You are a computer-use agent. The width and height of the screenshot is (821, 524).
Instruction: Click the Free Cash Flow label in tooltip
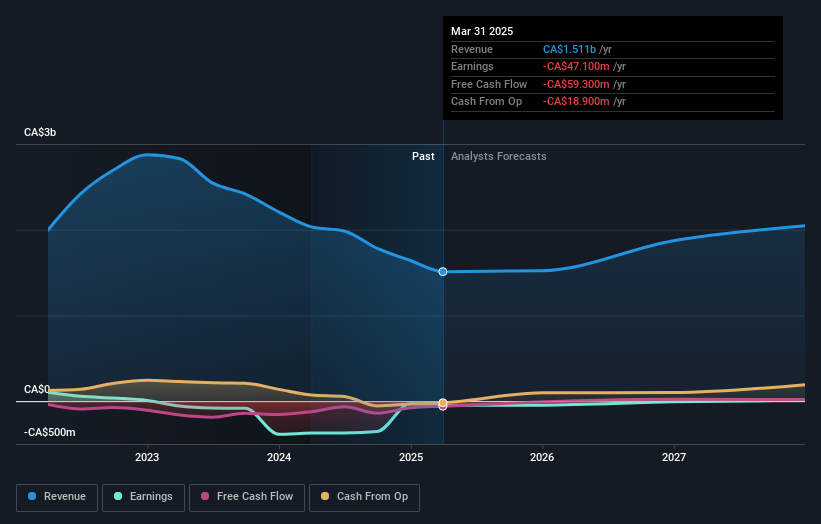(x=489, y=84)
